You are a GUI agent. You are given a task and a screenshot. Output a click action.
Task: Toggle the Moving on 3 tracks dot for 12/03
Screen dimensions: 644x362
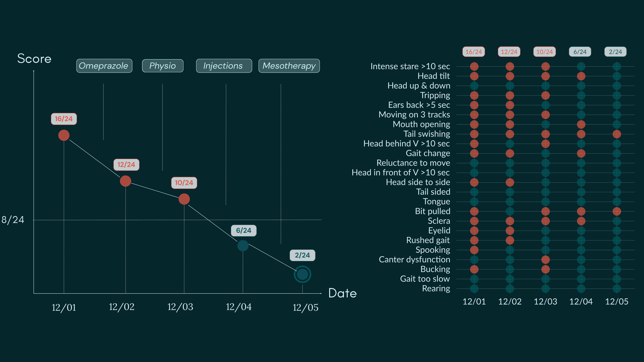pyautogui.click(x=545, y=115)
